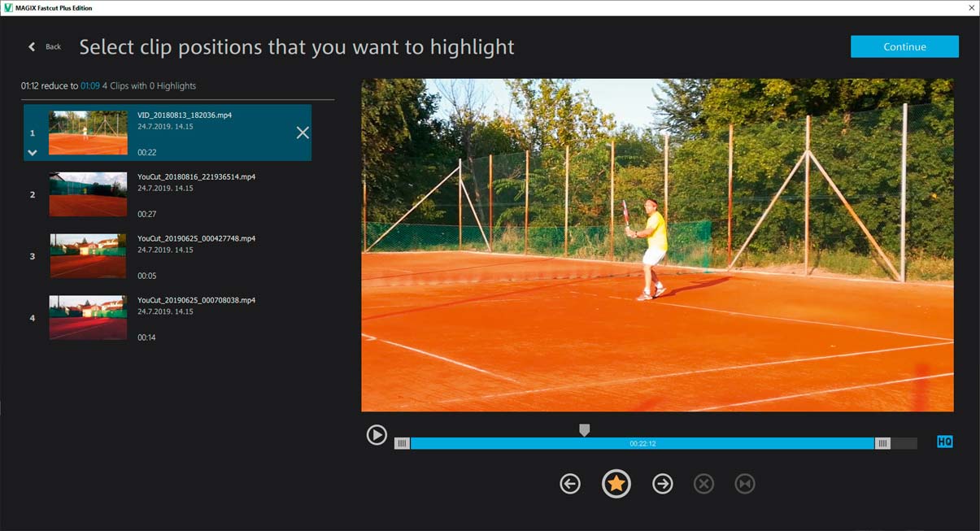This screenshot has height=531, width=980.
Task: Click the 00:22 duration of clip 1
Action: pyautogui.click(x=147, y=152)
